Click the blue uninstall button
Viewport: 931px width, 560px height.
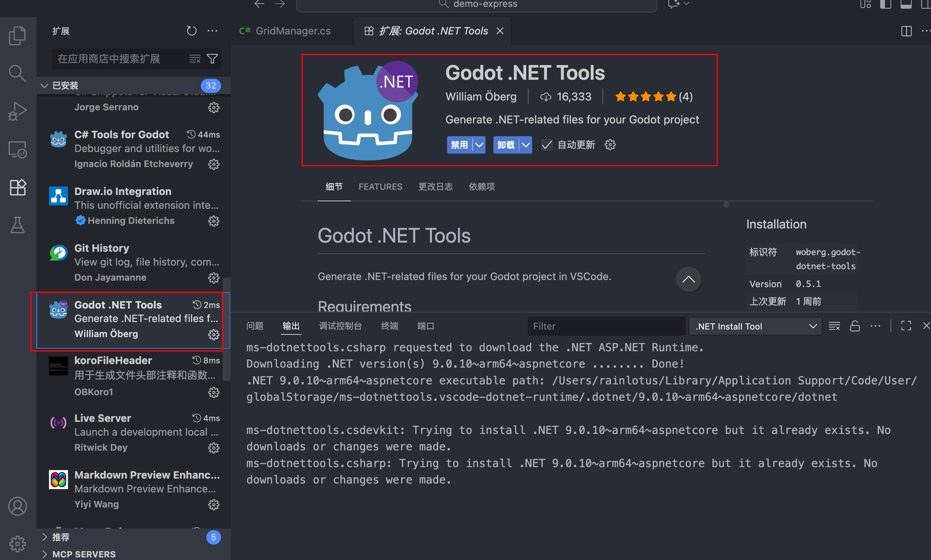pyautogui.click(x=506, y=145)
